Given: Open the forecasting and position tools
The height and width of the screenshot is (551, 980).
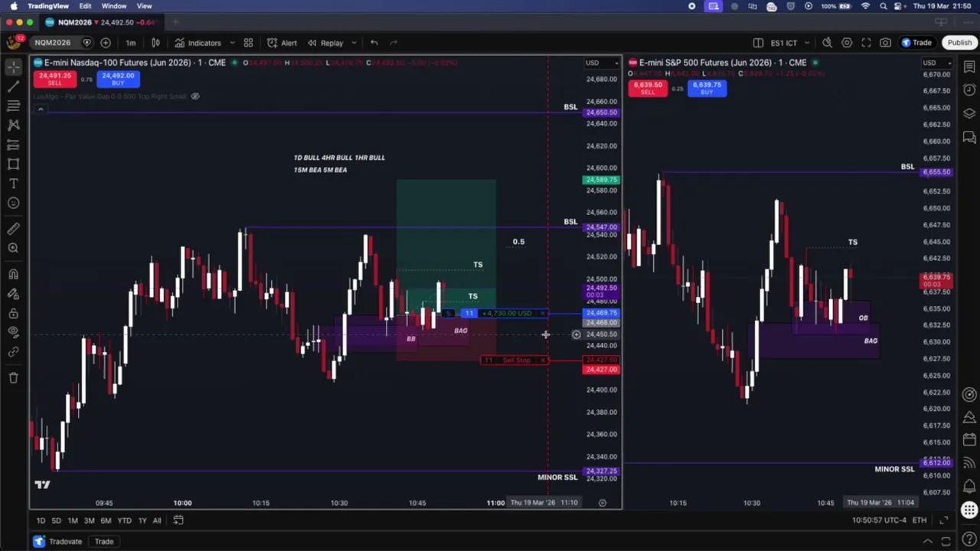Looking at the screenshot, I should [13, 144].
